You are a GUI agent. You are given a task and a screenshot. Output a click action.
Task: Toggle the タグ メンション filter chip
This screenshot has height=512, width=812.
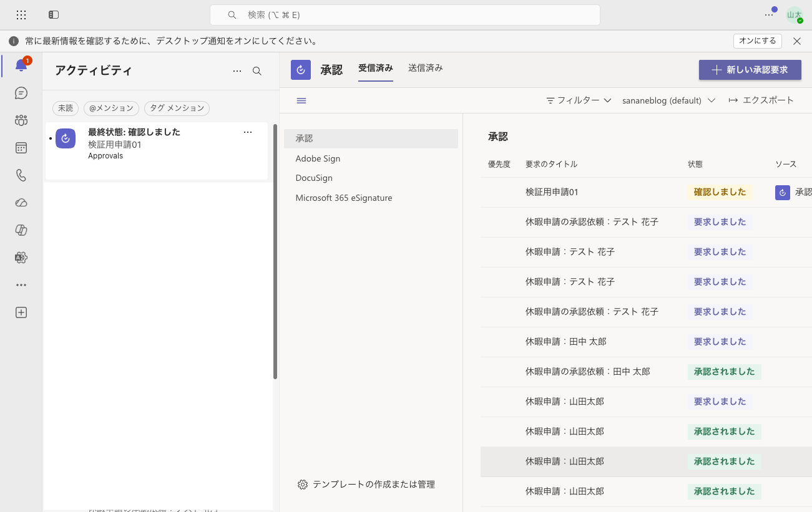[177, 108]
